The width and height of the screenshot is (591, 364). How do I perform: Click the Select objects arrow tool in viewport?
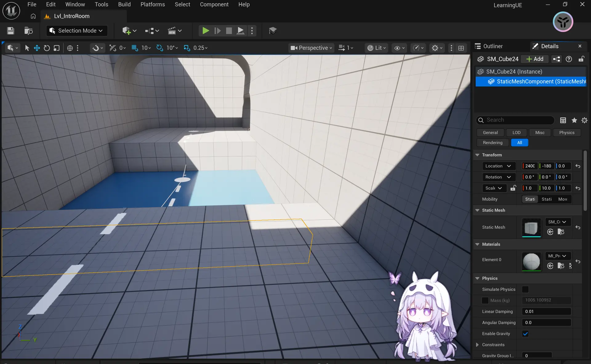27,48
